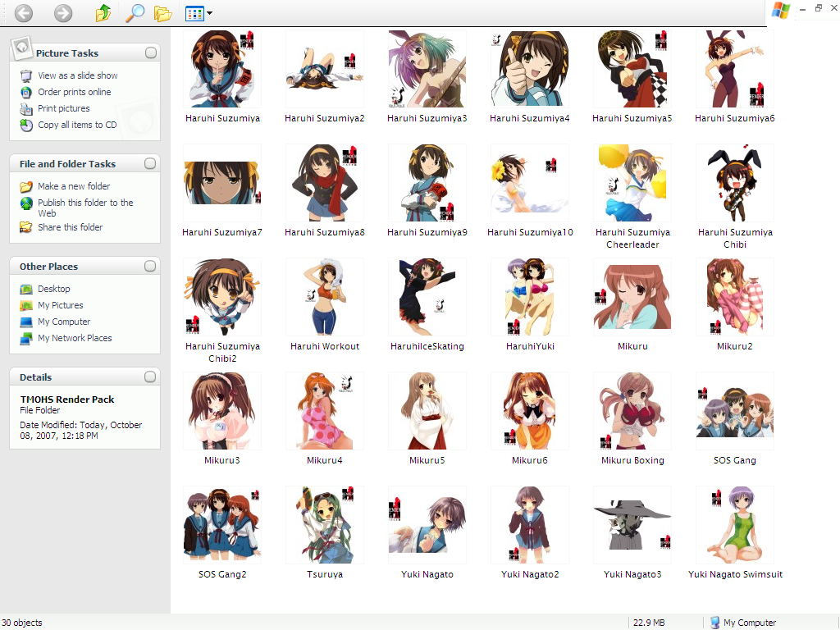Select Haruhi Suzumiya3 thumbnail
Screen dimensions: 840x630
point(427,69)
